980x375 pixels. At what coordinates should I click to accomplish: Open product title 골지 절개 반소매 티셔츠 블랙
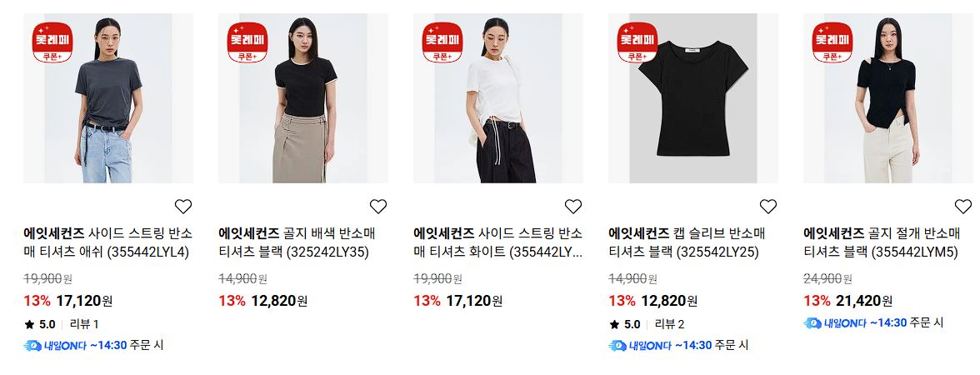click(882, 243)
